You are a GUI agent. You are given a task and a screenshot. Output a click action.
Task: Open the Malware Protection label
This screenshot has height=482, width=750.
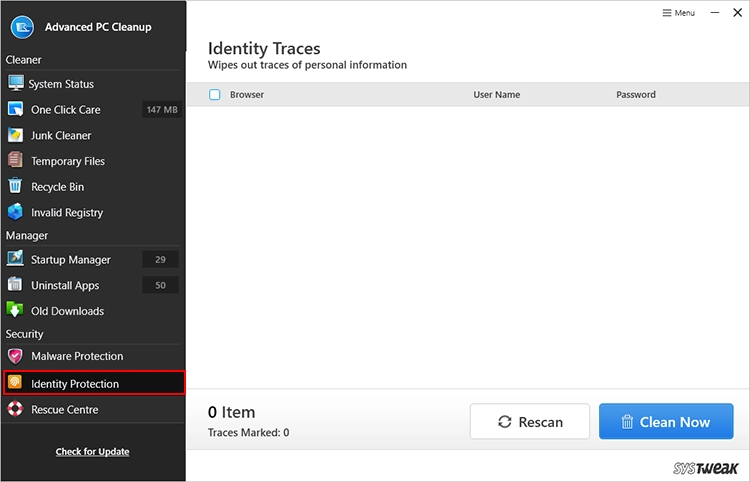[x=77, y=356]
